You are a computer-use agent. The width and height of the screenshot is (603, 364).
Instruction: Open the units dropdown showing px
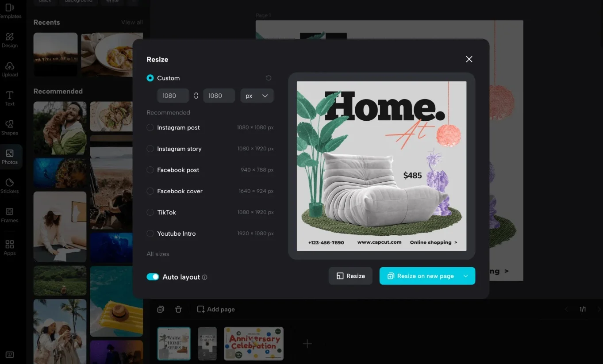tap(257, 96)
